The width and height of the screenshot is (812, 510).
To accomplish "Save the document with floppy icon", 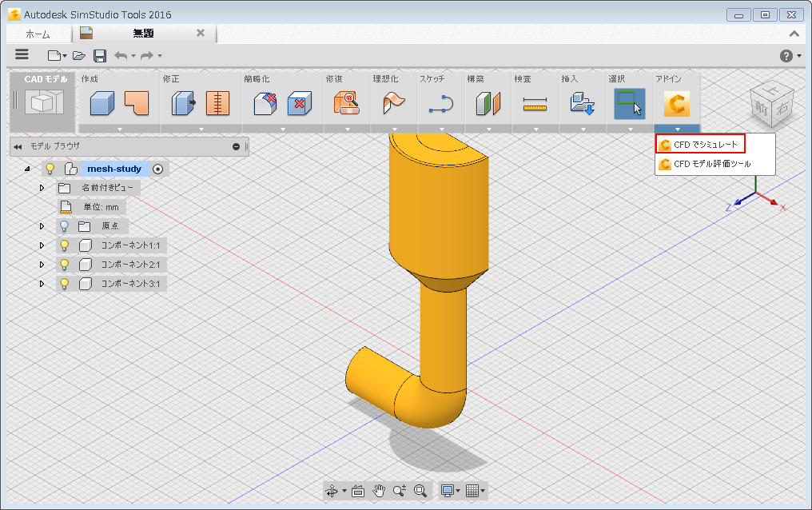I will [99, 55].
